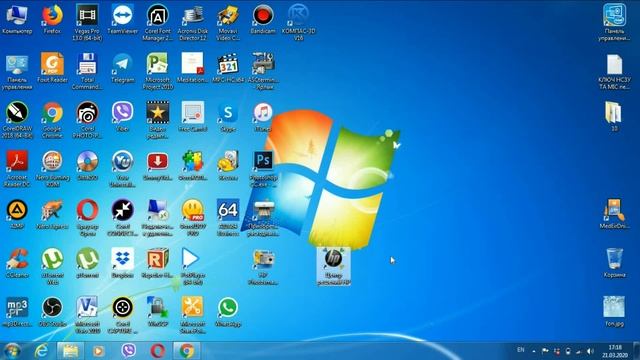Click the EN language indicator
Screen dimensions: 640x360
(521, 350)
